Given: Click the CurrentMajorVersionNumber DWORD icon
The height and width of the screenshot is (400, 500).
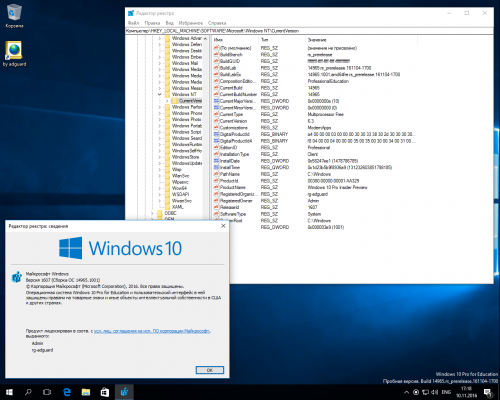Looking at the screenshot, I should point(216,101).
